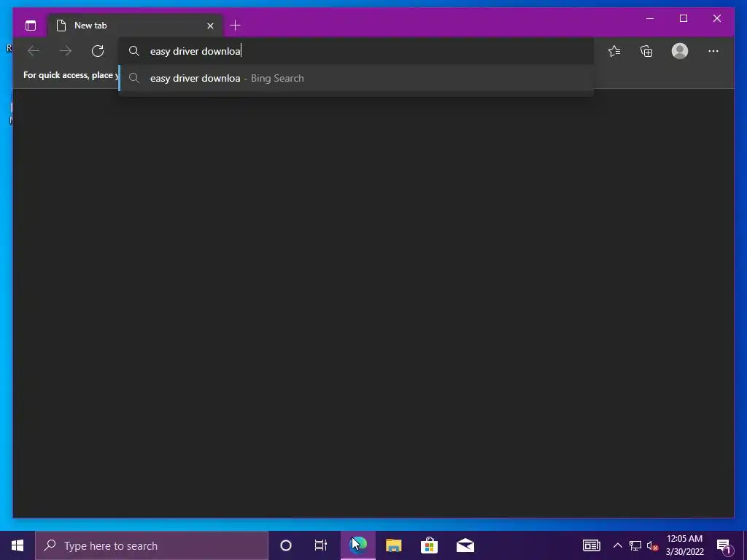Open the profile avatar menu
The width and height of the screenshot is (747, 560).
(x=680, y=51)
